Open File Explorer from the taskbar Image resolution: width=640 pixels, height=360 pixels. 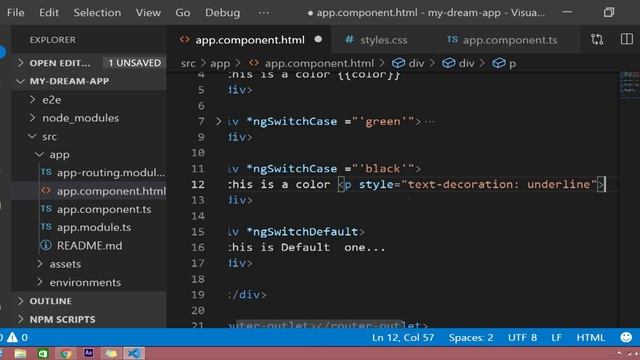point(20,353)
